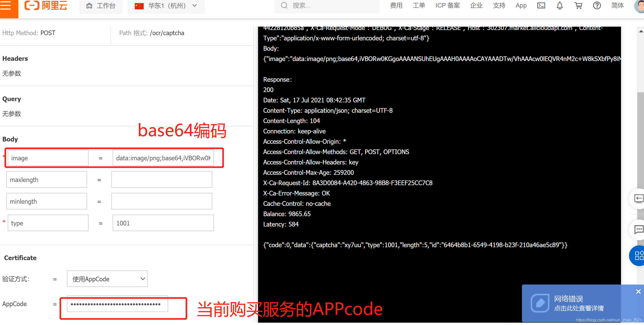Screen dimensions: 644x325
Task: Click the collapse panel arrow icon
Action: click(x=639, y=199)
